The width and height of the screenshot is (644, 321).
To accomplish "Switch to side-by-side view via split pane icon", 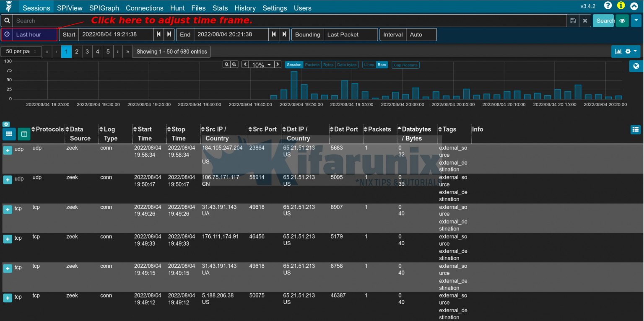I will (24, 134).
